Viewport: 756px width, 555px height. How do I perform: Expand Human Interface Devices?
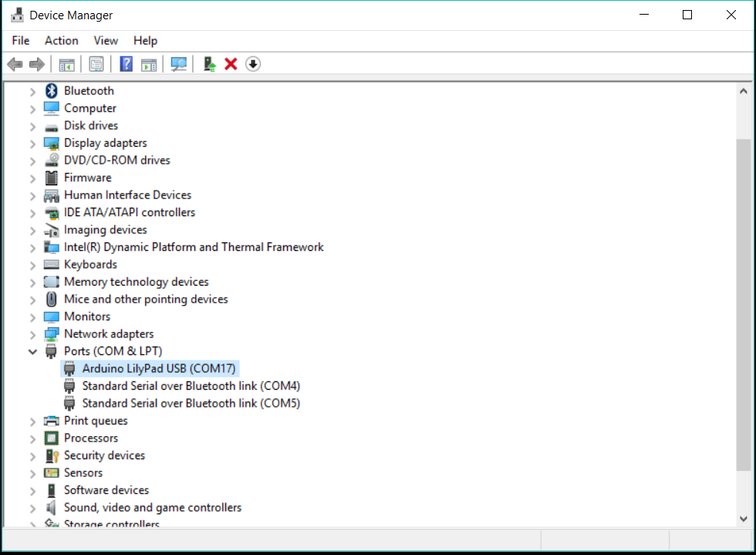(x=32, y=196)
